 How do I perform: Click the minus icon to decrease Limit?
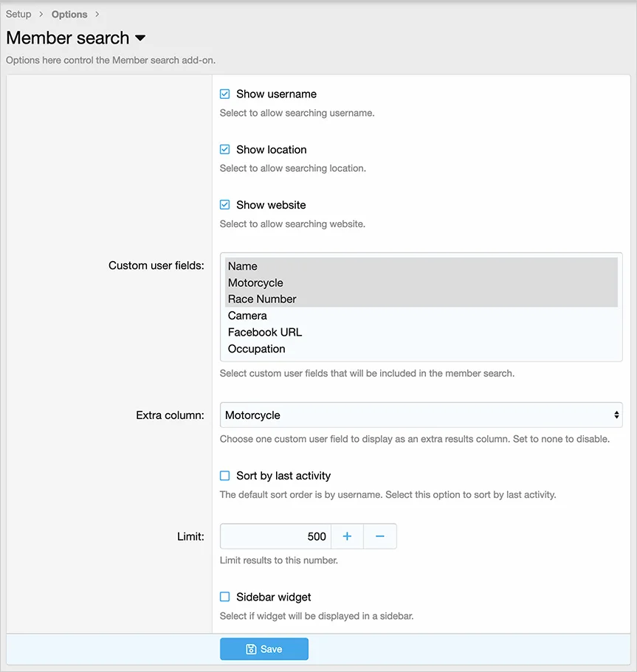click(380, 536)
